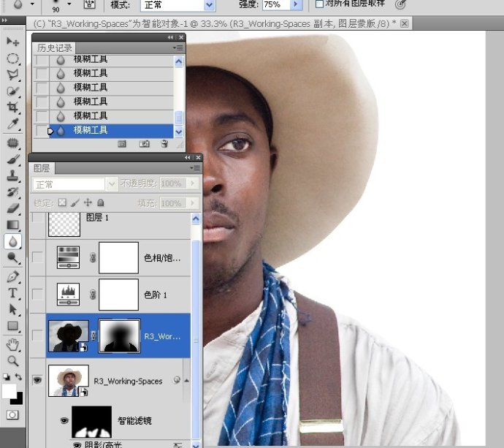Image resolution: width=504 pixels, height=448 pixels.
Task: Select the Eyedropper tool
Action: [x=12, y=124]
